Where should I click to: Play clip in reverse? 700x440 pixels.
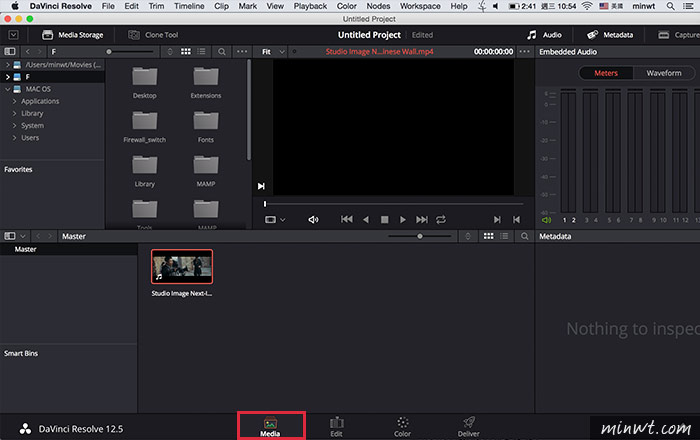[x=366, y=220]
